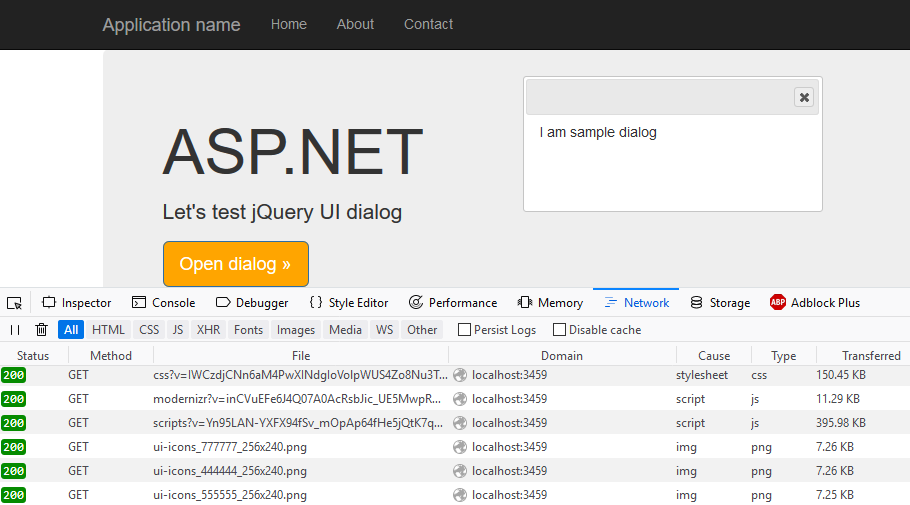Click the 150.45 KB transferred value

[841, 375]
